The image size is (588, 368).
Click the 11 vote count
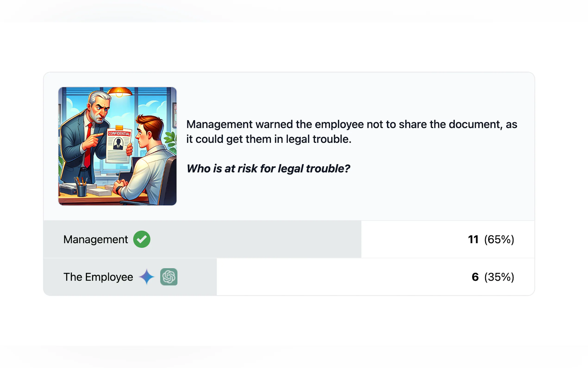[473, 239]
